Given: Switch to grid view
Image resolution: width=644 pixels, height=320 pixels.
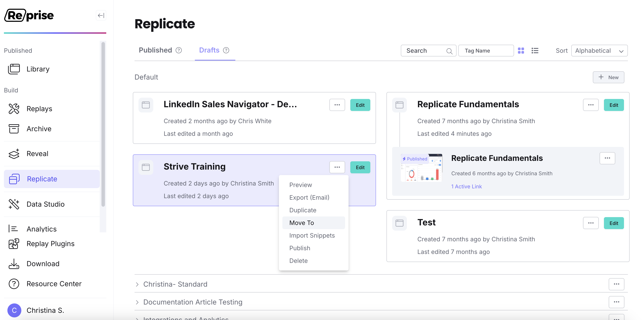Looking at the screenshot, I should coord(521,51).
